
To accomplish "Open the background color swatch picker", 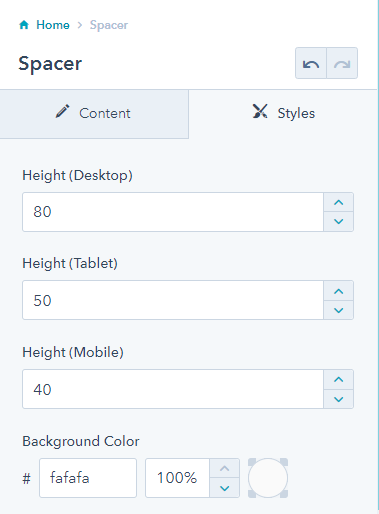I will click(x=268, y=478).
